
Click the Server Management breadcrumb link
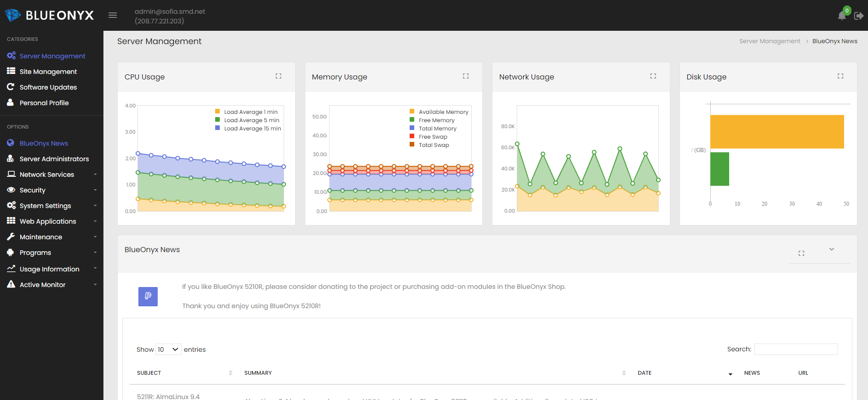click(x=770, y=41)
